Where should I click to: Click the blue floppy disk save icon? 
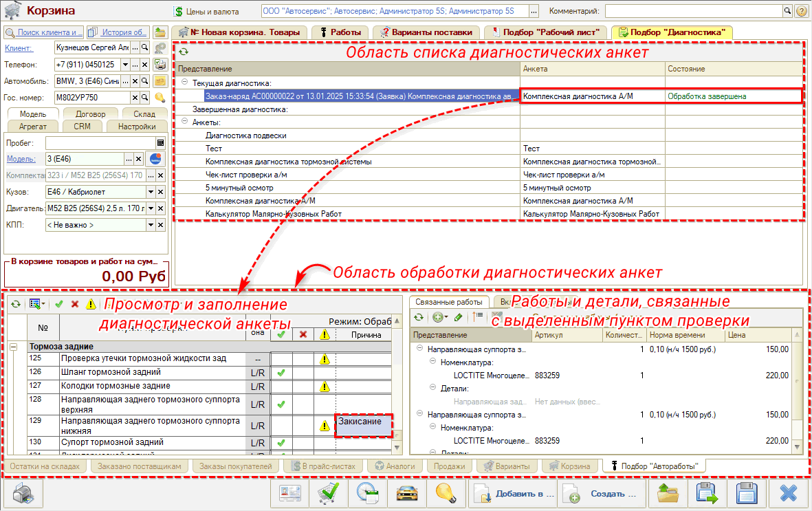coord(746,494)
